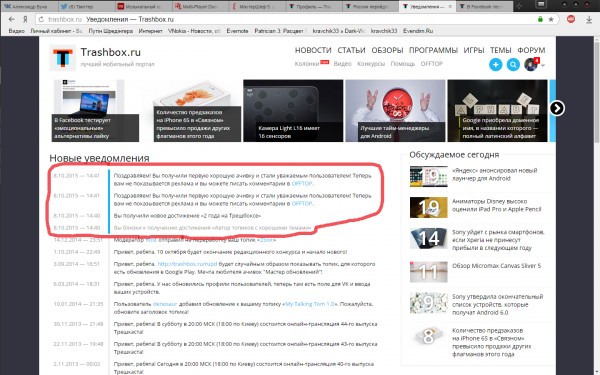Open the blue search magnifier icon
Image resolution: width=600 pixels, height=375 pixels.
pos(513,65)
